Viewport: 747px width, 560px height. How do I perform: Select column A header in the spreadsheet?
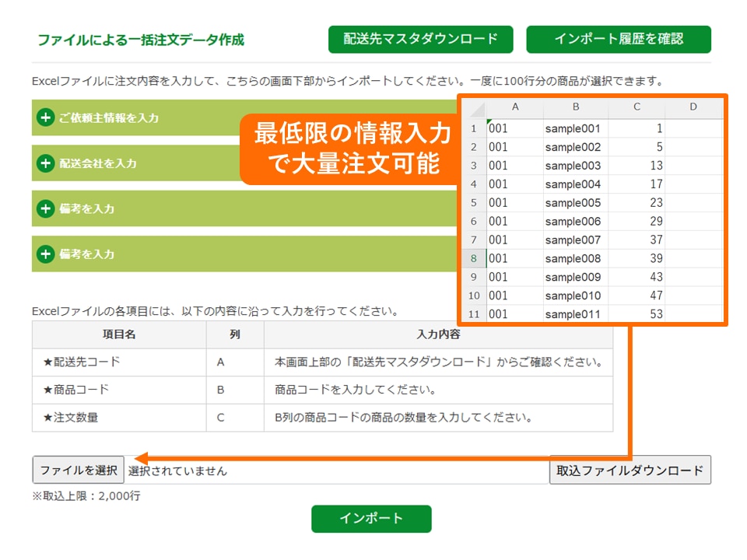tap(514, 107)
